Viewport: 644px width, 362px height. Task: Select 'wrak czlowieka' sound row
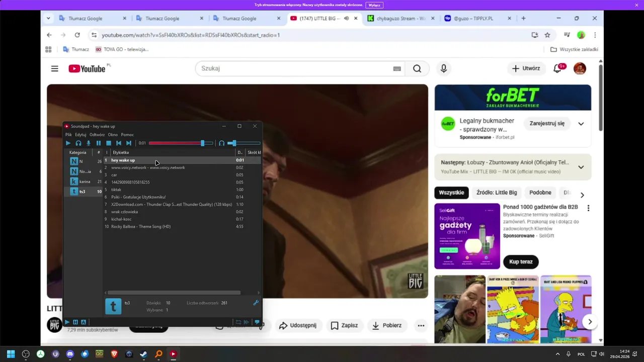coord(182,212)
